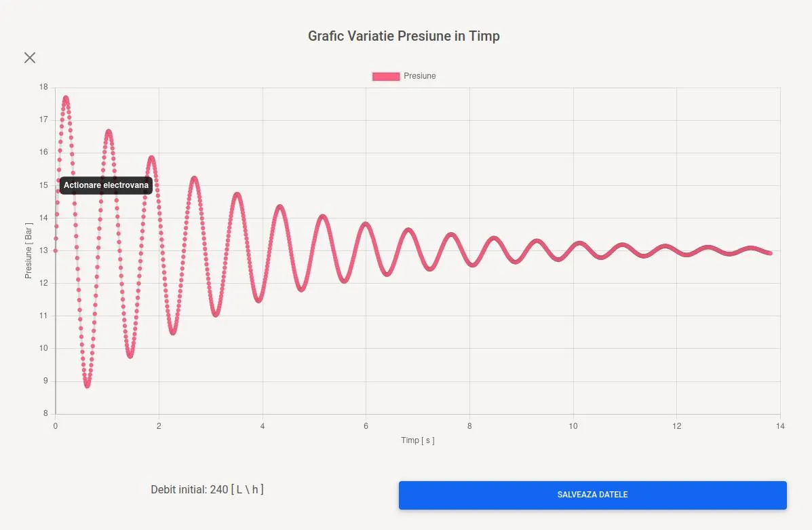Screen dimensions: 812x530
Task: Click the 10 tick label on the time axis
Action: coord(573,426)
